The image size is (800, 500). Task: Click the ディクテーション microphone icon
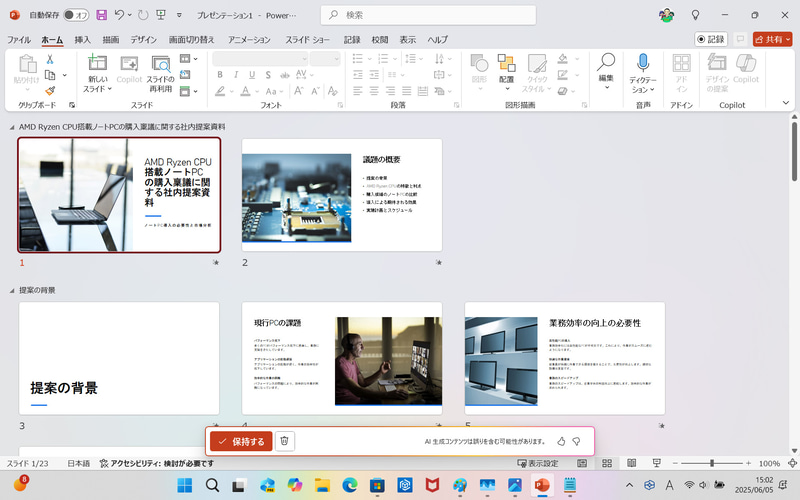[x=643, y=63]
